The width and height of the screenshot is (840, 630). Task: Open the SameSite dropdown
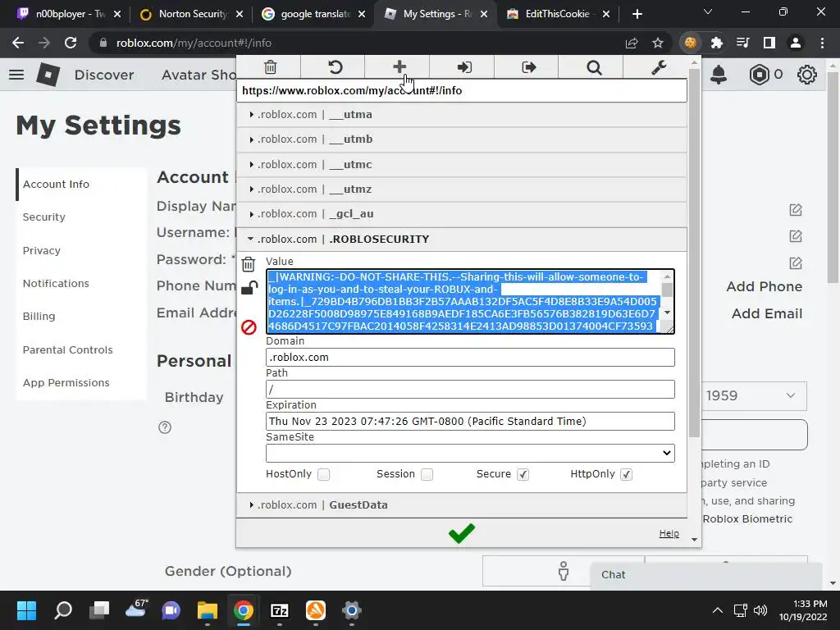tap(470, 453)
